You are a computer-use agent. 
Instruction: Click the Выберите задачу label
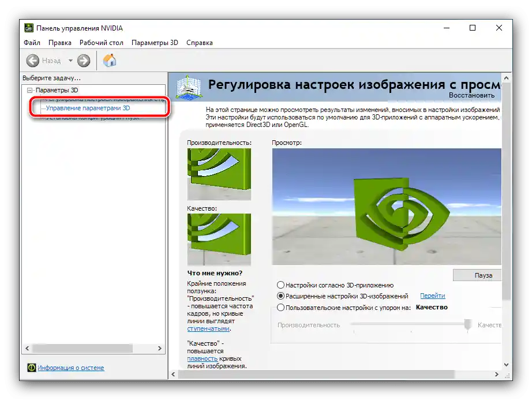51,78
